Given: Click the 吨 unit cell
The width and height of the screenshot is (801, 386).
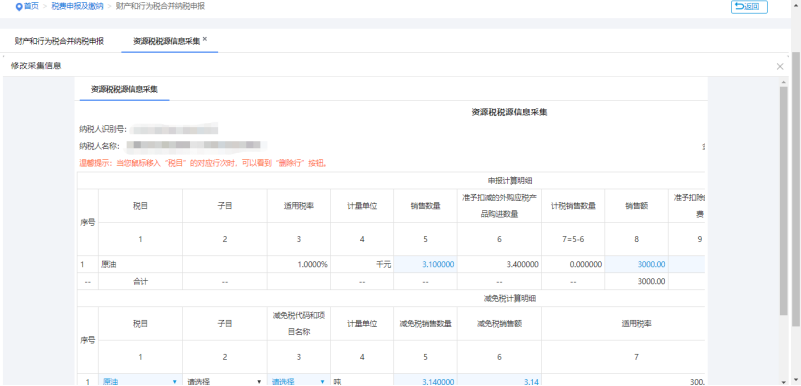Looking at the screenshot, I should click(x=362, y=381).
